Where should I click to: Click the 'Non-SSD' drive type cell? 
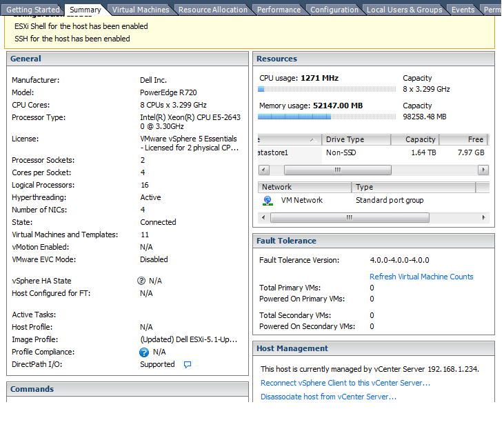(341, 152)
